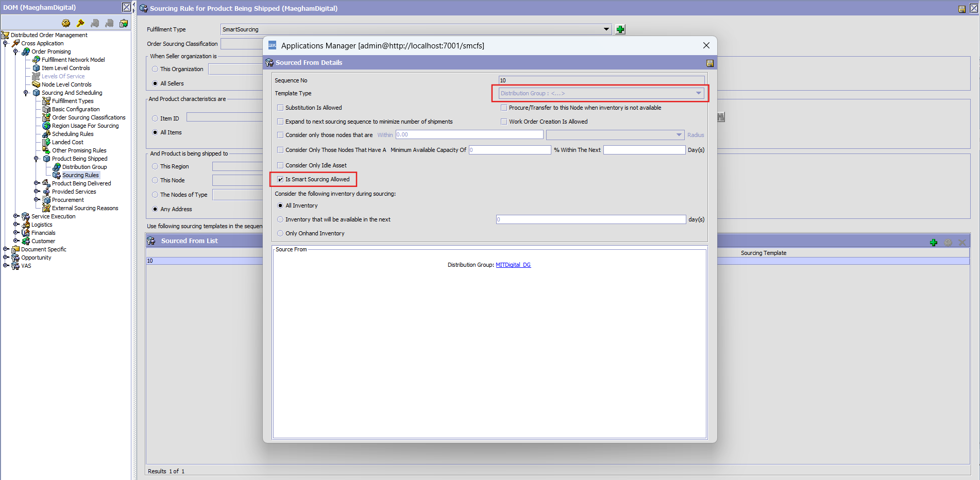Open the Template Type dropdown

[698, 93]
